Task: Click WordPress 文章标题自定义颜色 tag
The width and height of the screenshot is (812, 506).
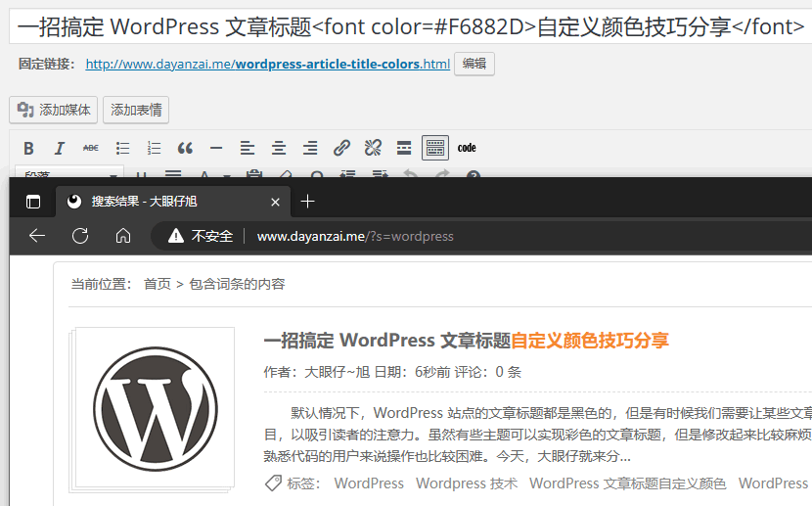Action: point(628,483)
